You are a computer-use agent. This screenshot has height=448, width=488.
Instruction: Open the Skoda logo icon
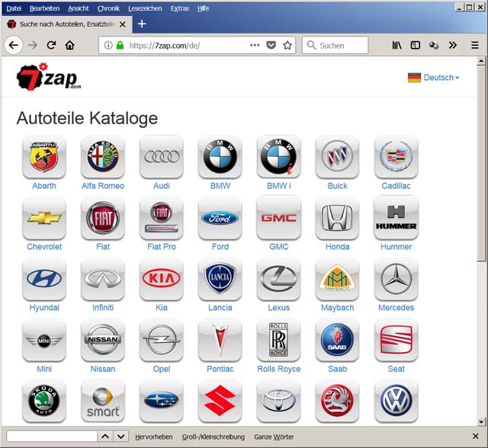tap(44, 401)
